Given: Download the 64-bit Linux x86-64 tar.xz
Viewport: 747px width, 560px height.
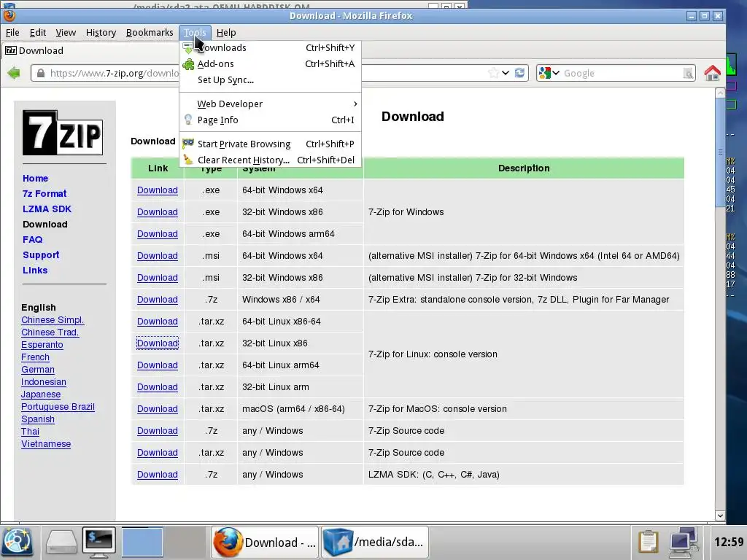Looking at the screenshot, I should coord(158,322).
